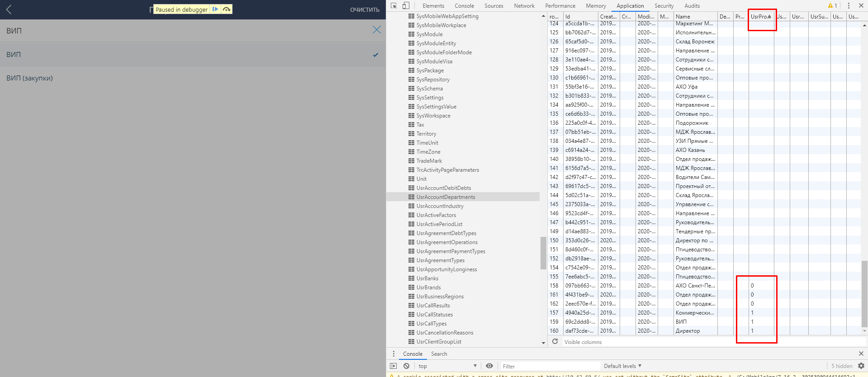Viewport: 868px width, 377px height.
Task: Clear the ВИП search field with X
Action: pyautogui.click(x=376, y=30)
